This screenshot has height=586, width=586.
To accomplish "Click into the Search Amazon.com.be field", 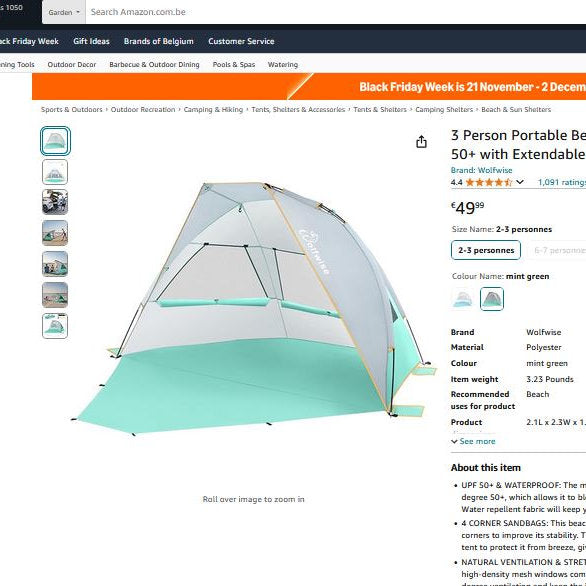I will pyautogui.click(x=336, y=12).
